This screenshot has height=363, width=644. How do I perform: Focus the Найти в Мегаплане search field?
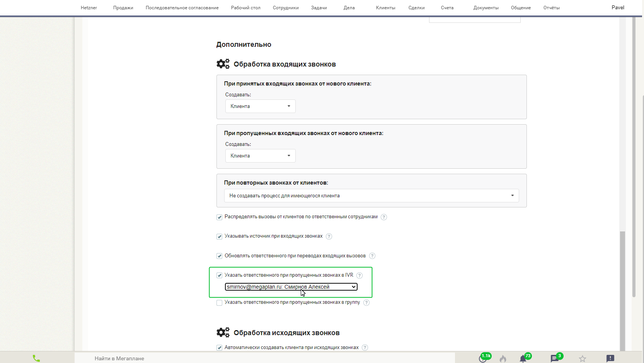[264, 358]
